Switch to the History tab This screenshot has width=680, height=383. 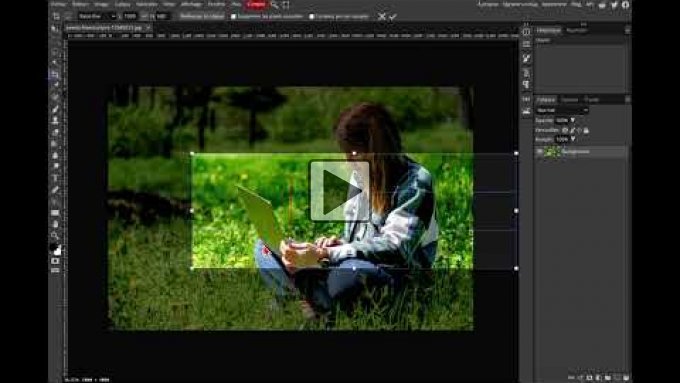click(548, 30)
